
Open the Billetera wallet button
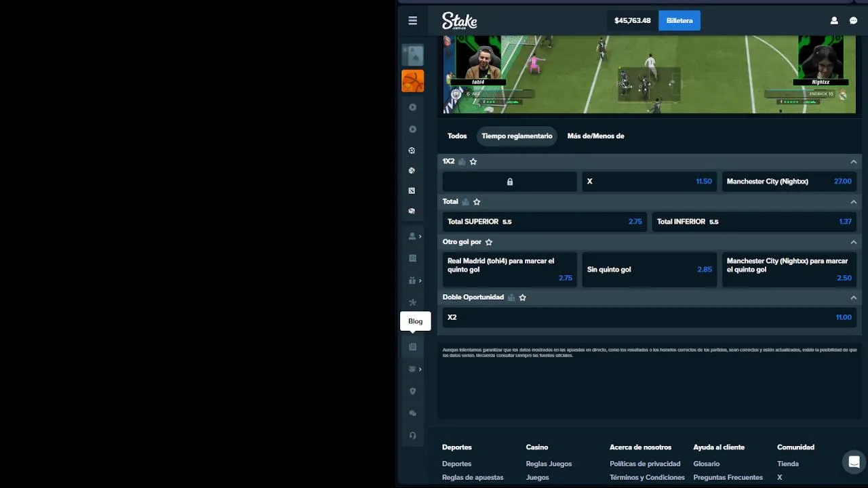[679, 20]
